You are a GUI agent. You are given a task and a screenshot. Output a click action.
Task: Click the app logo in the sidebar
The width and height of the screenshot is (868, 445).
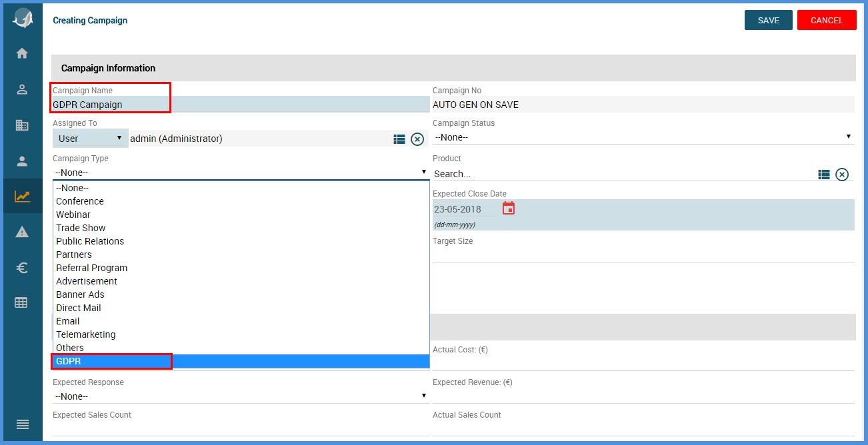(x=23, y=19)
